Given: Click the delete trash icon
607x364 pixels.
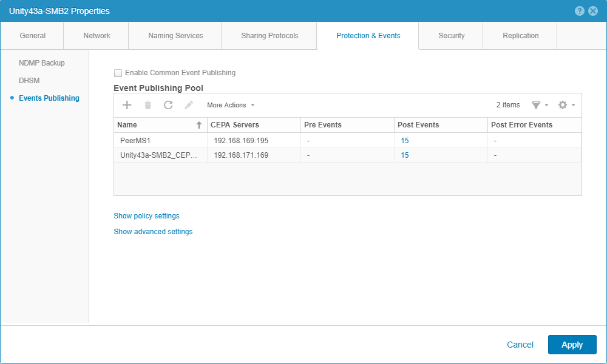Looking at the screenshot, I should click(148, 105).
